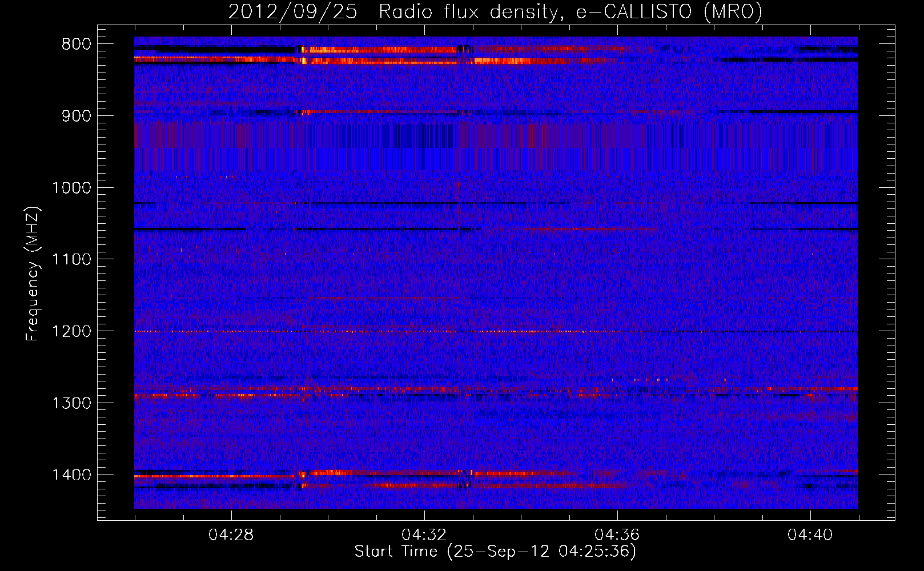The width and height of the screenshot is (924, 571).
Task: Click the 04:28 time tick label
Action: pyautogui.click(x=231, y=535)
